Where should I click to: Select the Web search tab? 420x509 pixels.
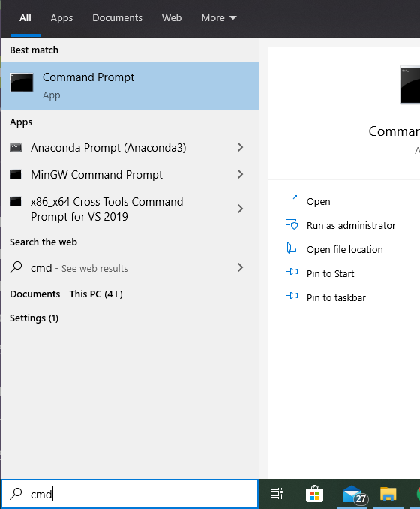(172, 17)
